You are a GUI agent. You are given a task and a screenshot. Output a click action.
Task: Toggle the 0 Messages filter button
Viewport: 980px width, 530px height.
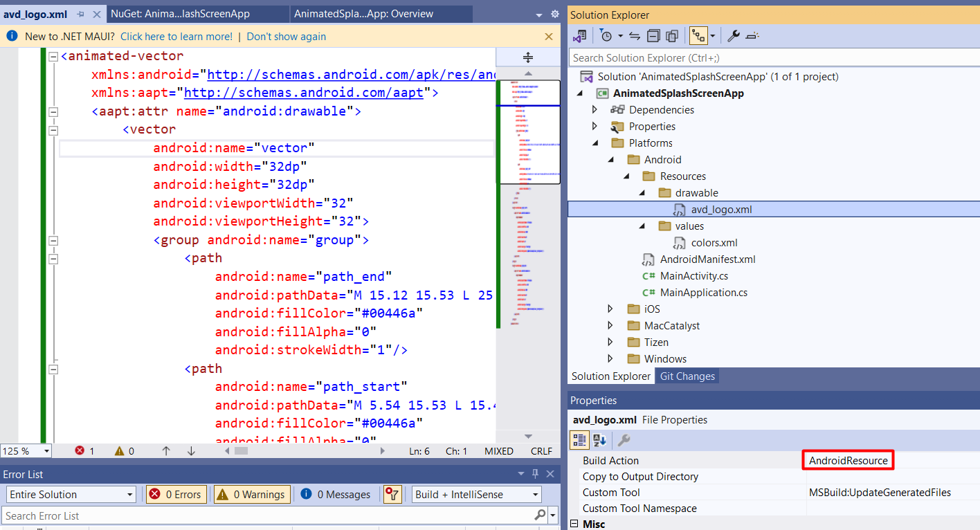click(336, 494)
